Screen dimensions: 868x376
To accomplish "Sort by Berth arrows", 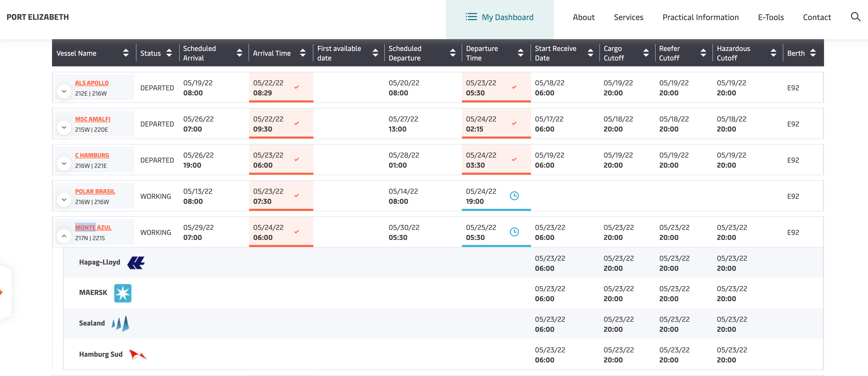I will [813, 53].
